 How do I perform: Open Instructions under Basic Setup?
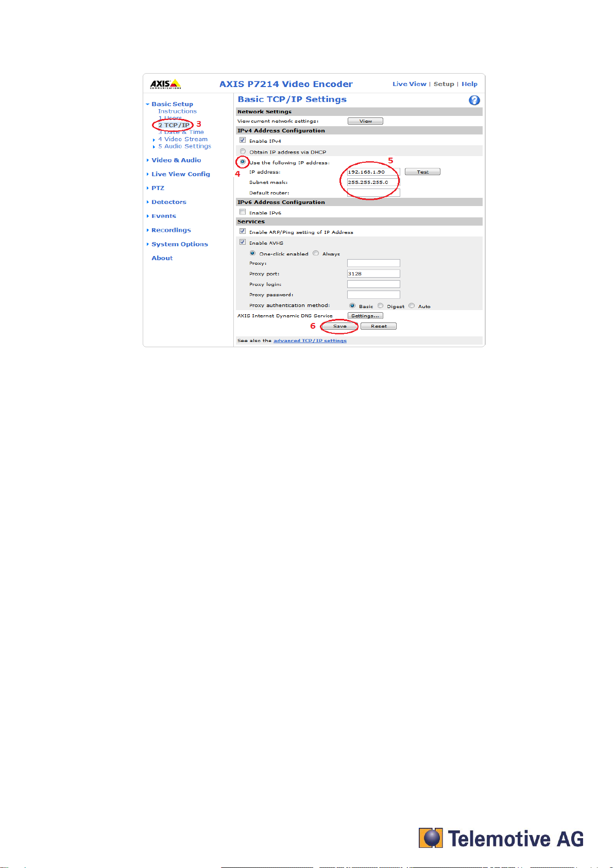point(177,111)
